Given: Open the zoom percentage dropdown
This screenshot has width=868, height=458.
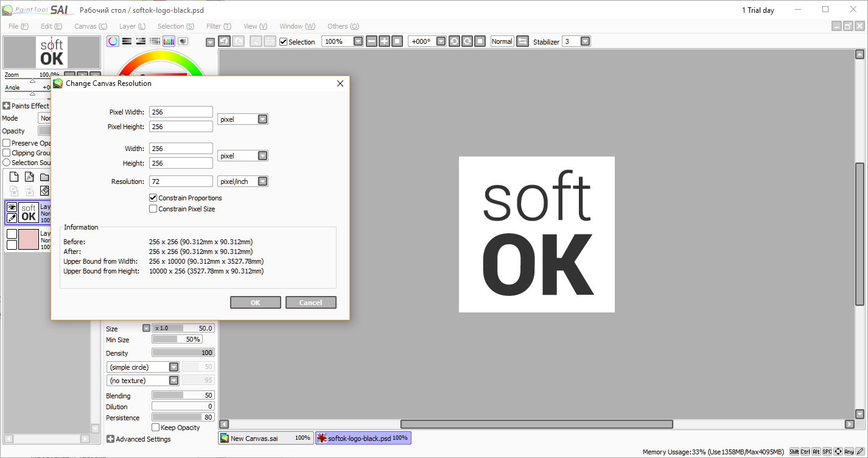Looking at the screenshot, I should click(358, 41).
